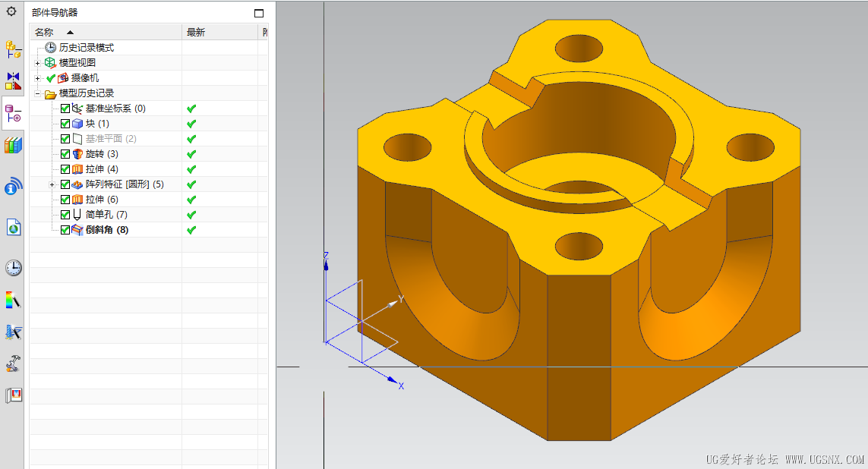Select the Part Navigator sidebar tab
Image resolution: width=868 pixels, height=469 pixels.
[13, 114]
